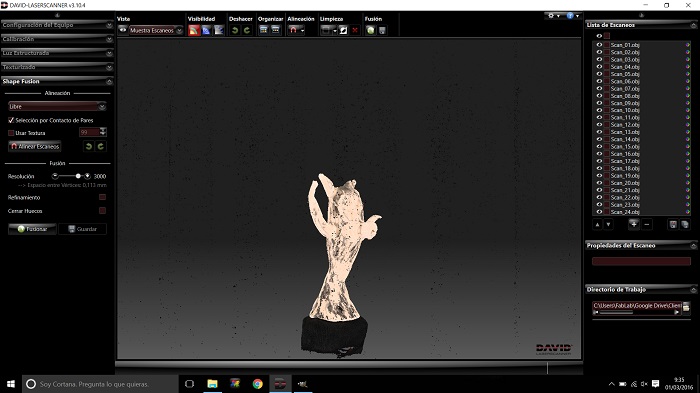Click the Limpieza invert selection icon
The height and width of the screenshot is (393, 700).
tap(343, 30)
